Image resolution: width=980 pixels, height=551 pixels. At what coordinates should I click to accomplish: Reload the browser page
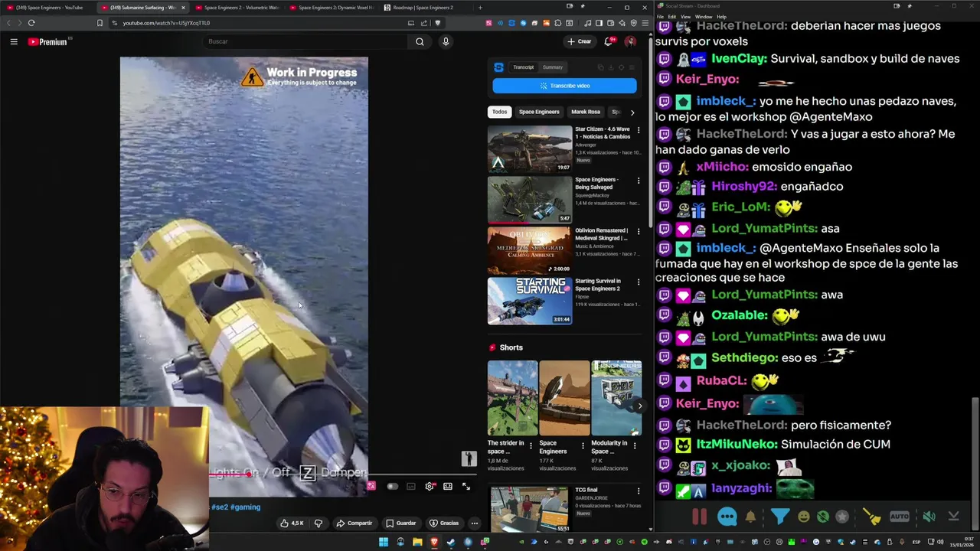(x=31, y=23)
